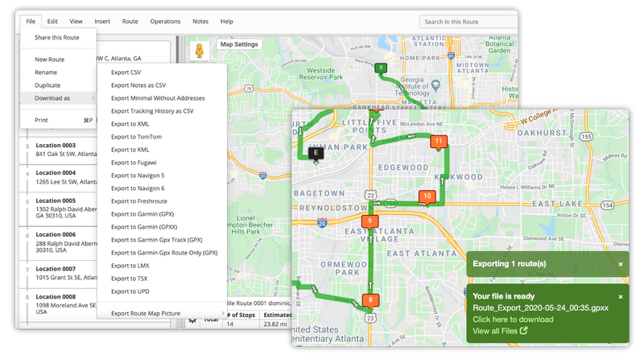Open the Help menu

[x=227, y=22]
